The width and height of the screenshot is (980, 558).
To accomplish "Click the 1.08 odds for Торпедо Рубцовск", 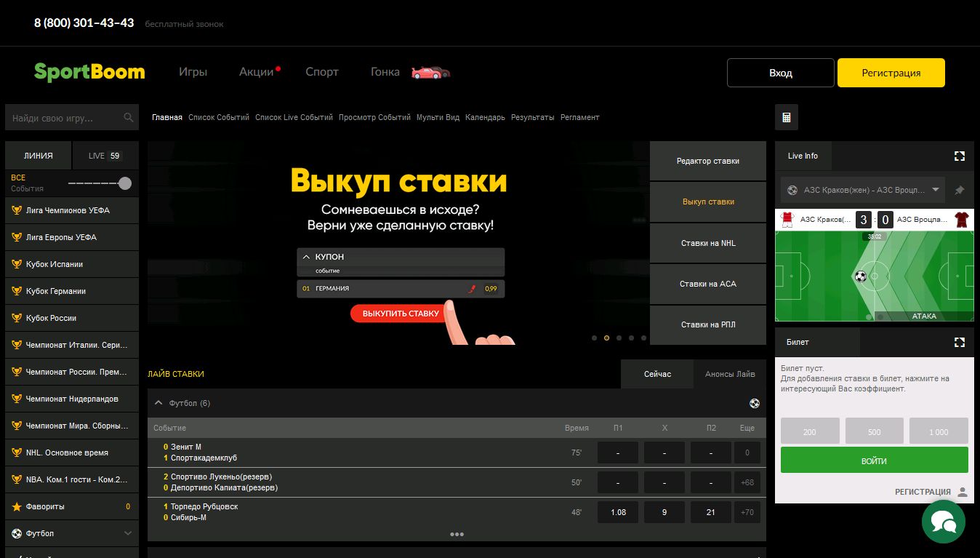I will click(618, 512).
